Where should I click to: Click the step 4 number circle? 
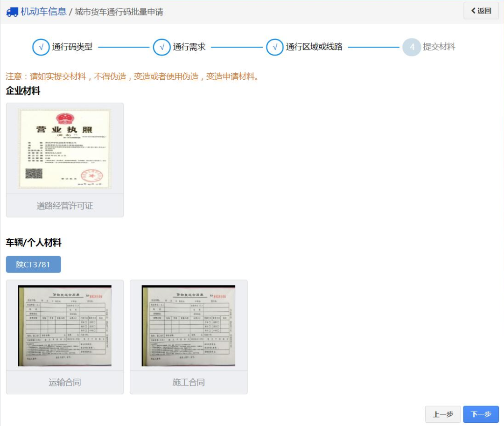click(412, 47)
